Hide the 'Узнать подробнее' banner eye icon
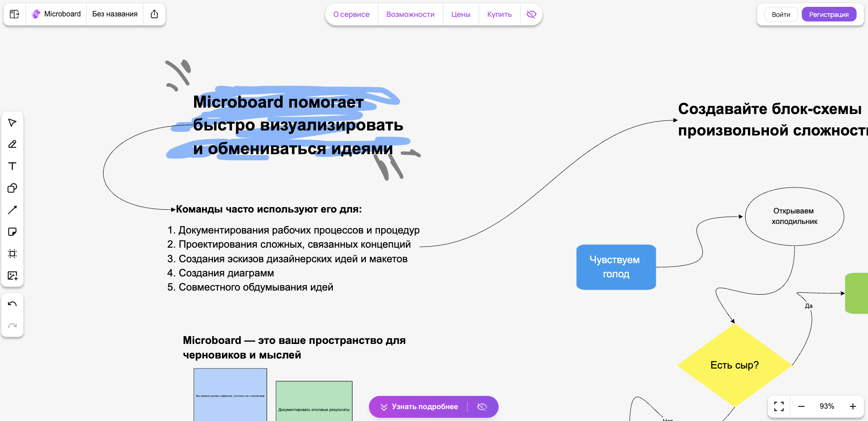This screenshot has height=421, width=868. 482,407
